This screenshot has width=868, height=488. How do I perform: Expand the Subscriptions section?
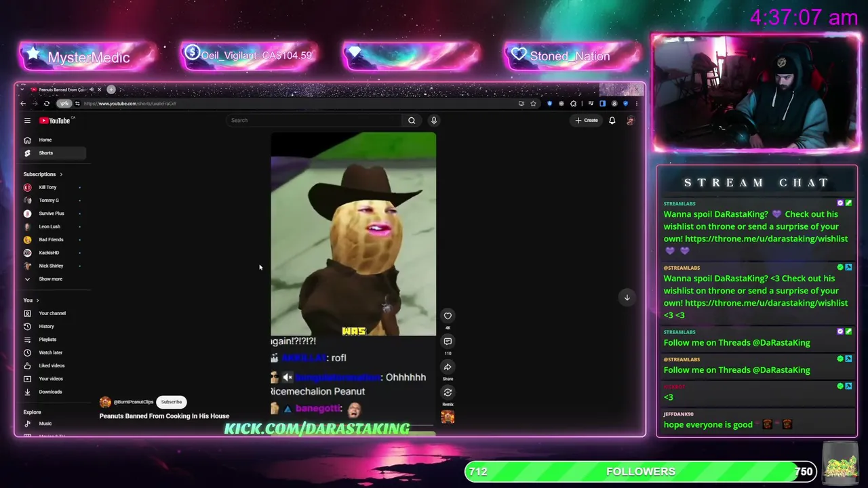click(x=43, y=174)
